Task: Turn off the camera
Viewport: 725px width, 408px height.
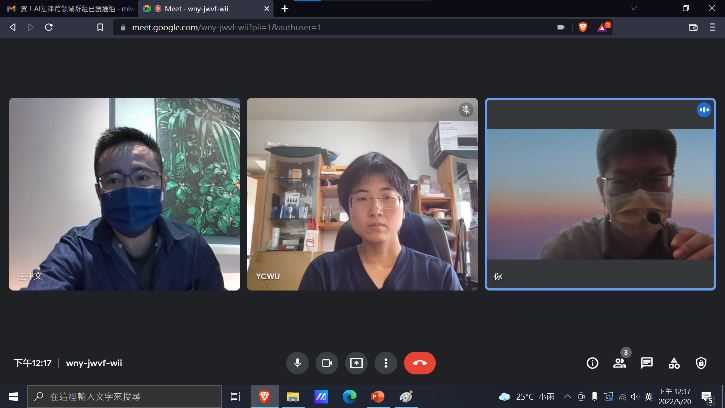Action: 326,363
